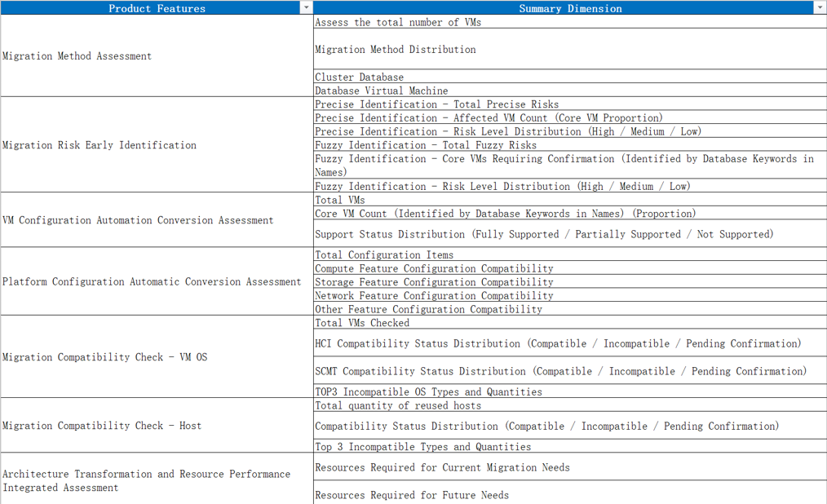This screenshot has height=504, width=827.
Task: Select 'Resources Required for Future Needs' cell
Action: coord(570,493)
